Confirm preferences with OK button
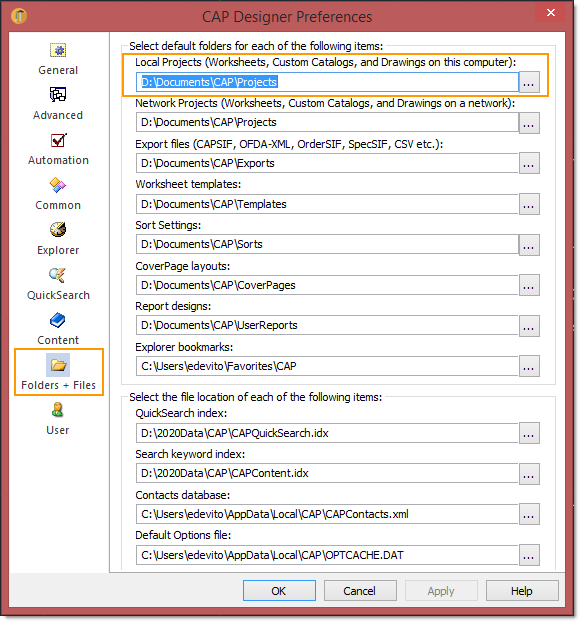Viewport: 580px width, 622px height. tap(279, 591)
